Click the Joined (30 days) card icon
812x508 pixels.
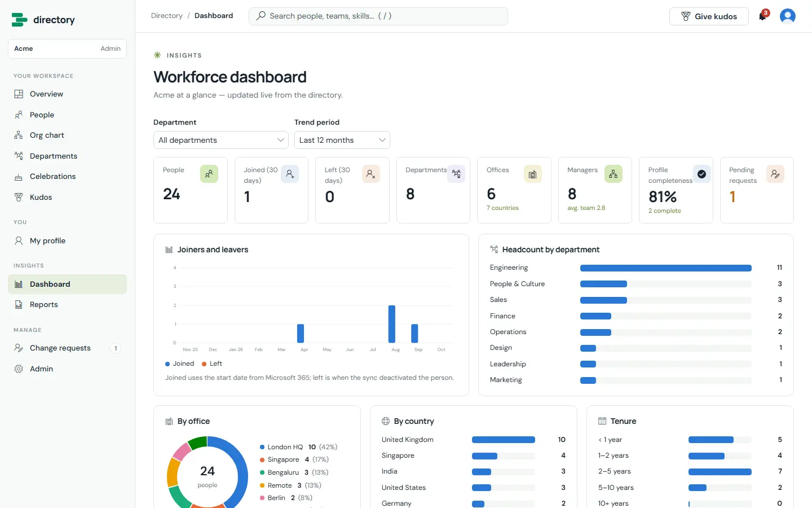click(x=290, y=174)
